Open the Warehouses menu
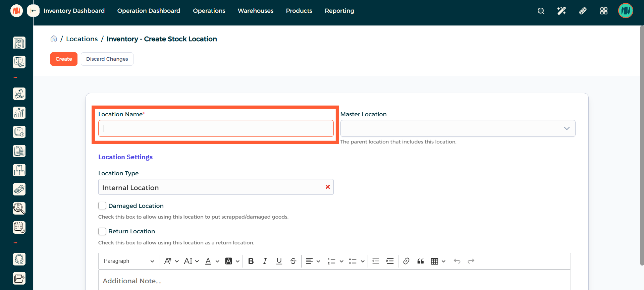The image size is (644, 290). click(255, 11)
